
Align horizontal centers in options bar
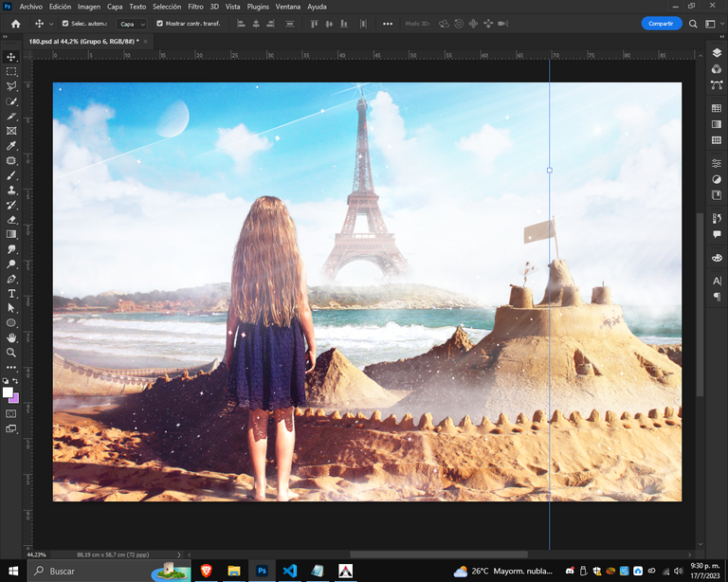tap(256, 24)
